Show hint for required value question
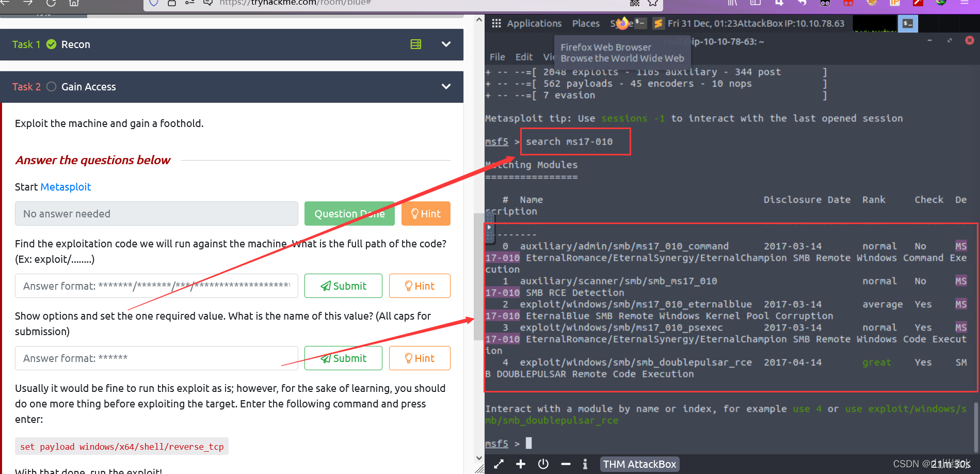Image resolution: width=980 pixels, height=474 pixels. [420, 358]
